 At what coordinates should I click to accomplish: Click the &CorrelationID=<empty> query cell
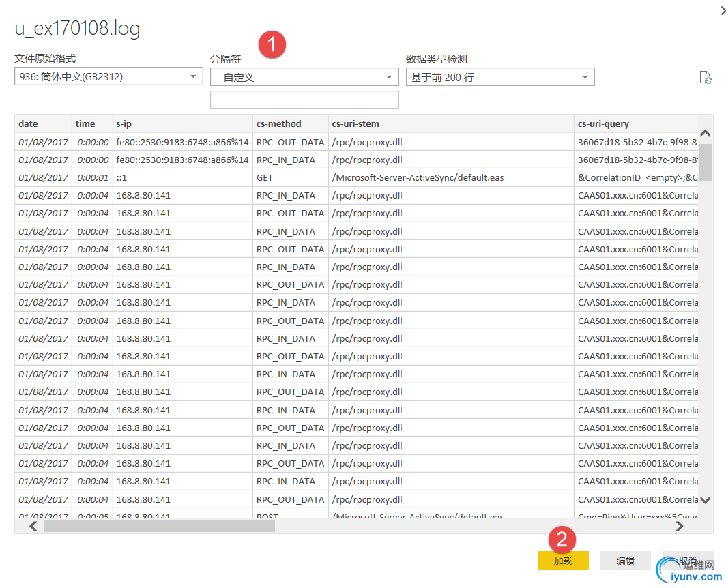pyautogui.click(x=636, y=178)
